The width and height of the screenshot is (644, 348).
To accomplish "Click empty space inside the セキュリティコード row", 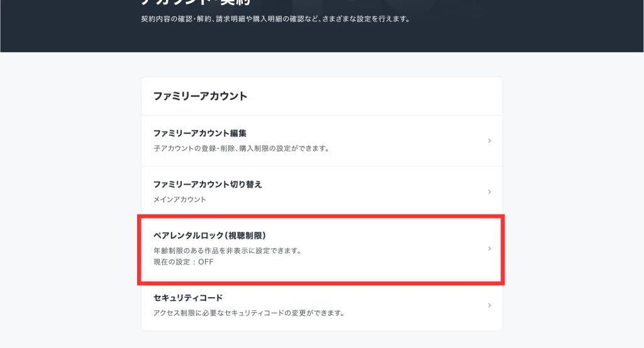I will [x=409, y=305].
